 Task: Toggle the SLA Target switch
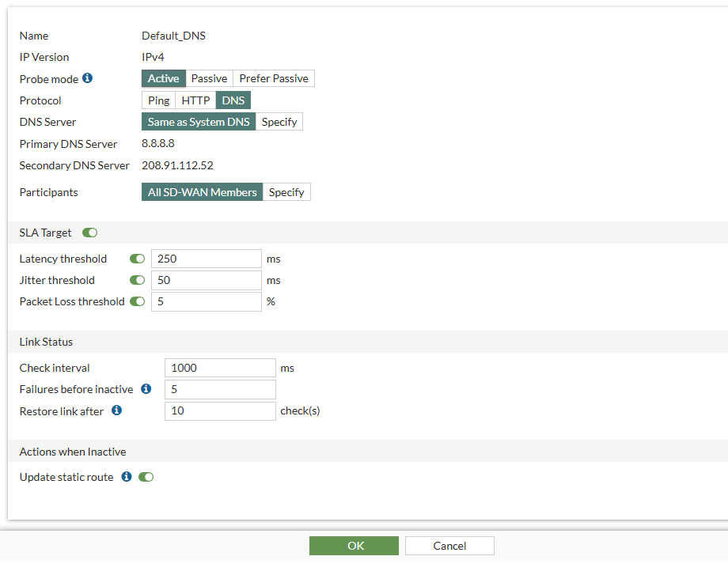(x=90, y=233)
